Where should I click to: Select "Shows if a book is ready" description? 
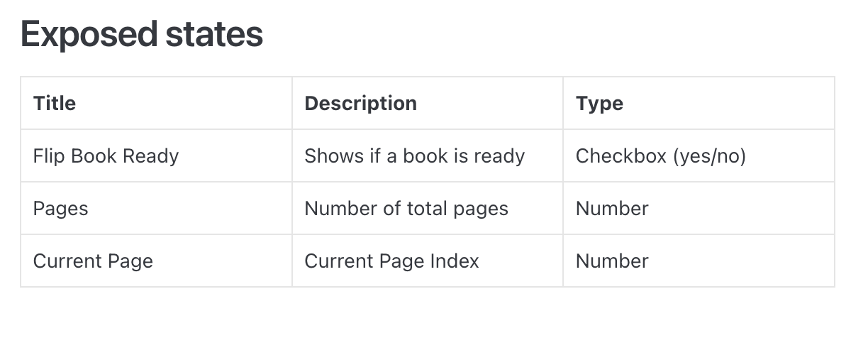(414, 156)
